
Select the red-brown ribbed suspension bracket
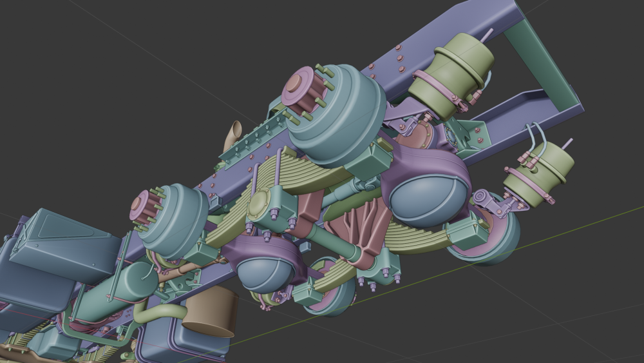coord(361,233)
